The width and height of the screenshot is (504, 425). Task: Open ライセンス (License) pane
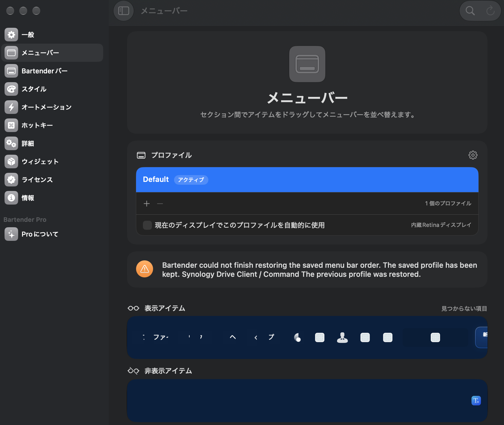coord(52,180)
